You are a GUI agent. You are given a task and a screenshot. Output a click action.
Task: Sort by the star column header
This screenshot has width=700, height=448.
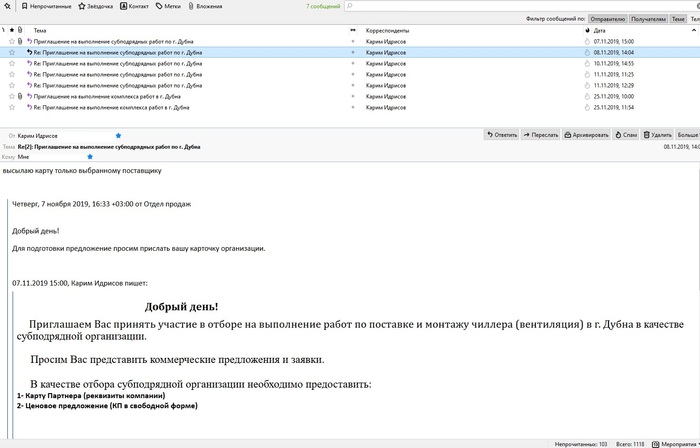tap(12, 30)
